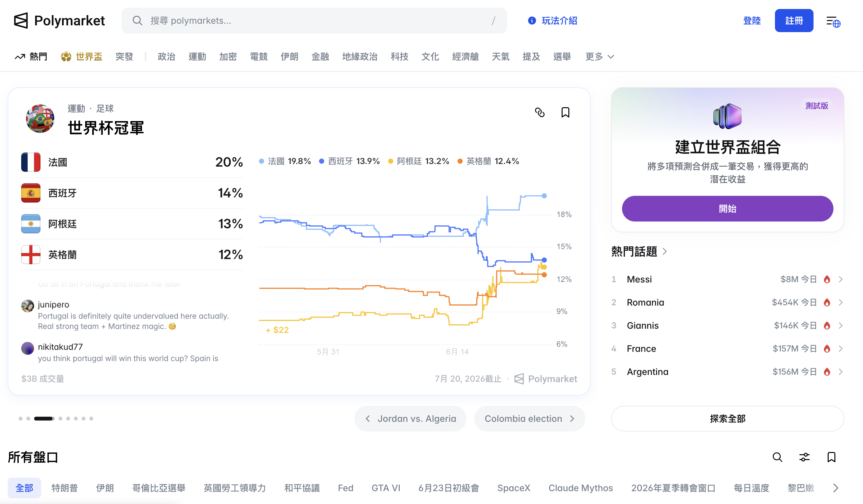Open the Romania trending topic
This screenshot has width=863, height=504.
pyautogui.click(x=727, y=302)
